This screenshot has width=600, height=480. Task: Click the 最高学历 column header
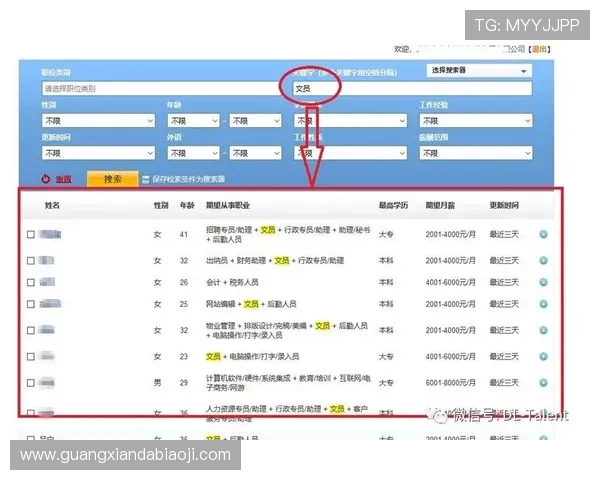coord(393,206)
